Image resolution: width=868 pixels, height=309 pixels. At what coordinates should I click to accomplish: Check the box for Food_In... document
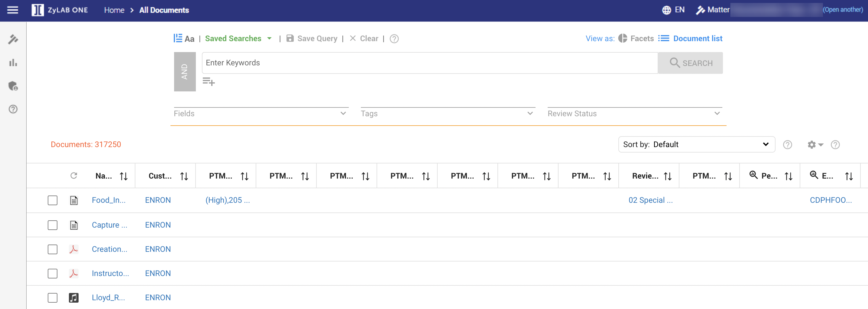[53, 200]
